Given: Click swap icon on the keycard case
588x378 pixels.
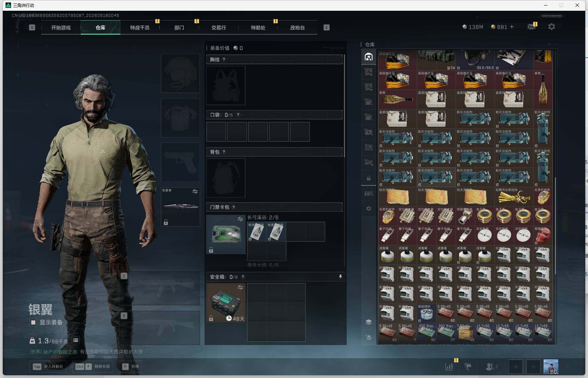Looking at the screenshot, I should coord(240,219).
